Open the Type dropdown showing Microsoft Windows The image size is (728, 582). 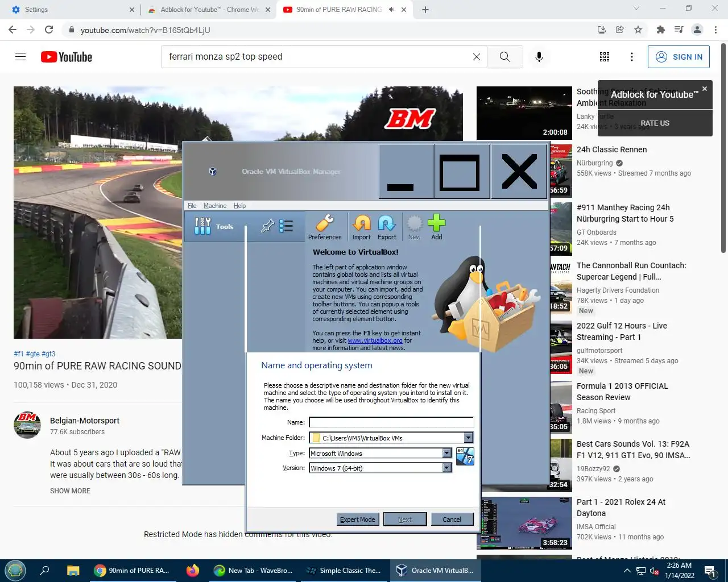(x=447, y=453)
